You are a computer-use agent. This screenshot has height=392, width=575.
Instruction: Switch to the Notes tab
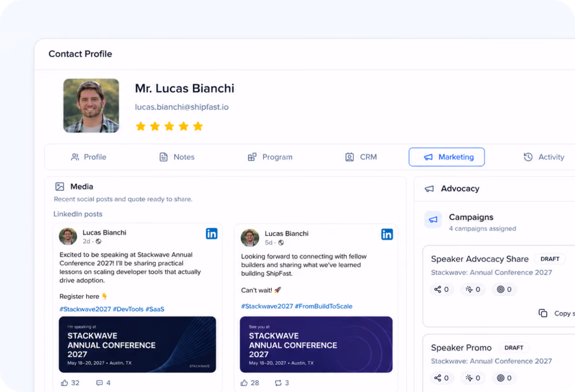(x=177, y=157)
